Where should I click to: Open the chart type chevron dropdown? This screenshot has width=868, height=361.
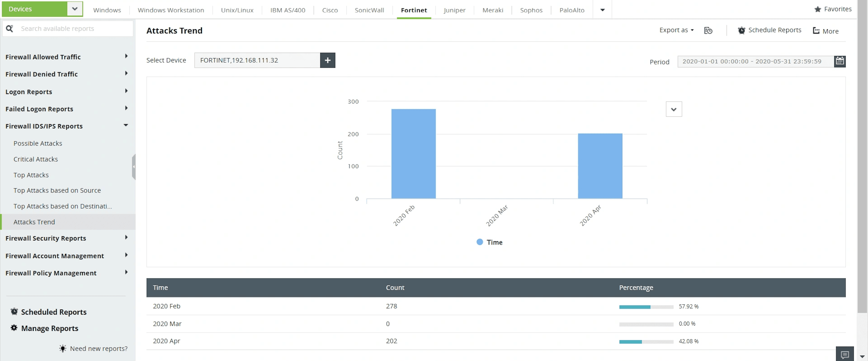(x=674, y=109)
